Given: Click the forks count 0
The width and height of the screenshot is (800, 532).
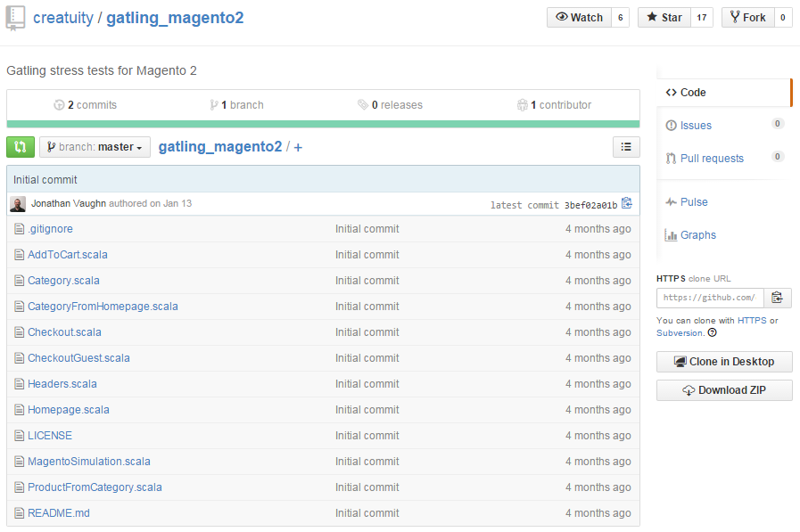Looking at the screenshot, I should (783, 18).
